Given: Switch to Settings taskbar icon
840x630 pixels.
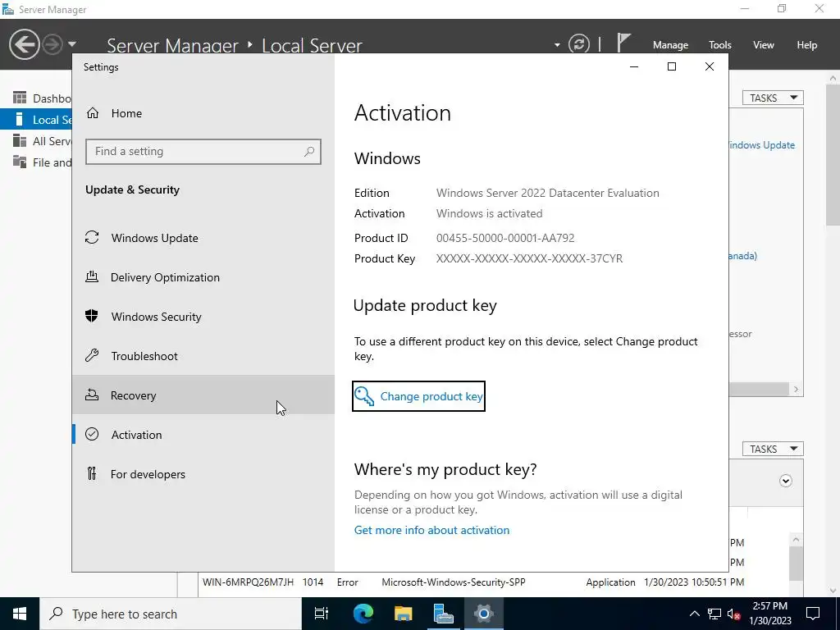Looking at the screenshot, I should (483, 614).
